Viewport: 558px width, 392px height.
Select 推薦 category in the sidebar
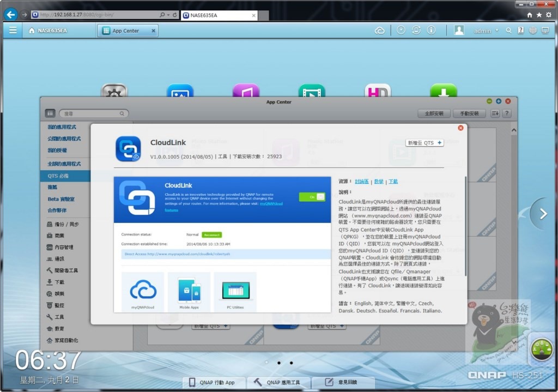click(x=52, y=187)
